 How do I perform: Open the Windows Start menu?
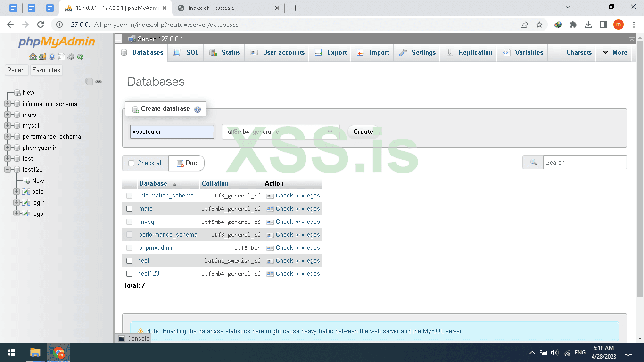pos(11,353)
